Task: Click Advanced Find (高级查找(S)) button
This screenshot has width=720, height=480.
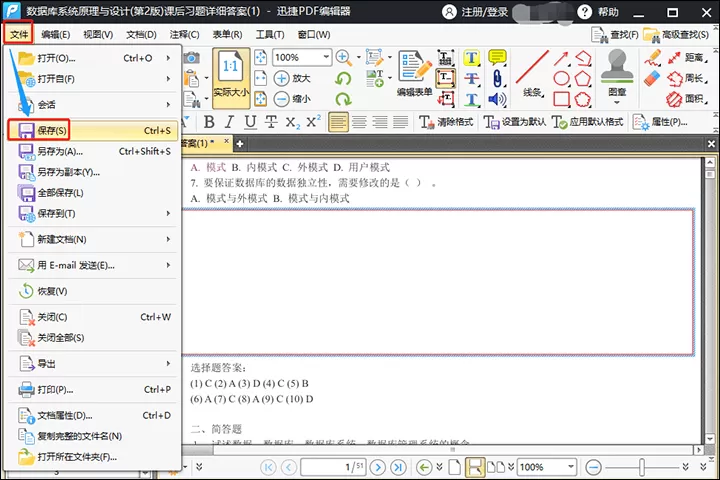Action: [x=676, y=34]
